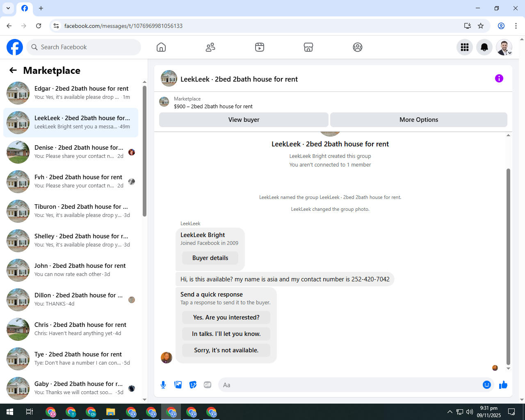Send quick reply 'In talks. I'll let you know.'
The height and width of the screenshot is (420, 525).
(x=226, y=334)
